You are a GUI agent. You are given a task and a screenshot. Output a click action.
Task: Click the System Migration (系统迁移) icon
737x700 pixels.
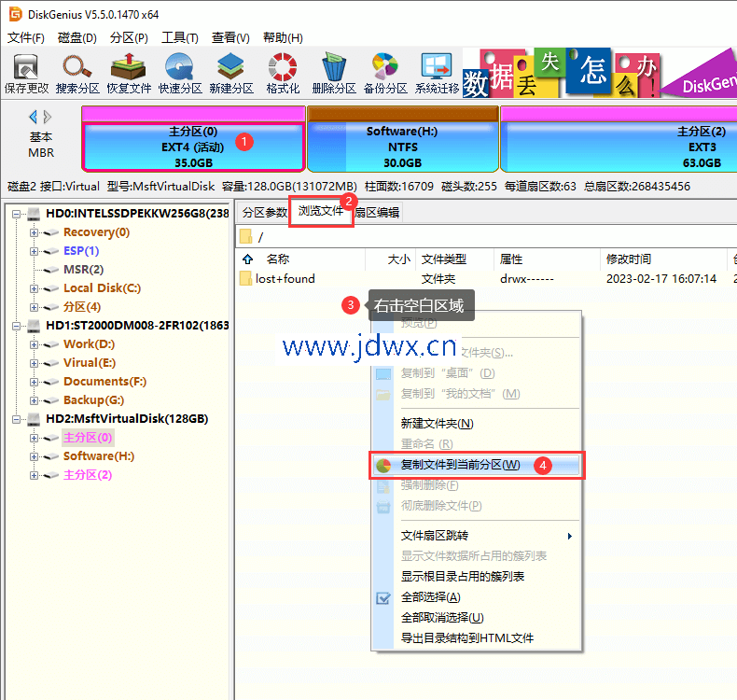point(437,74)
